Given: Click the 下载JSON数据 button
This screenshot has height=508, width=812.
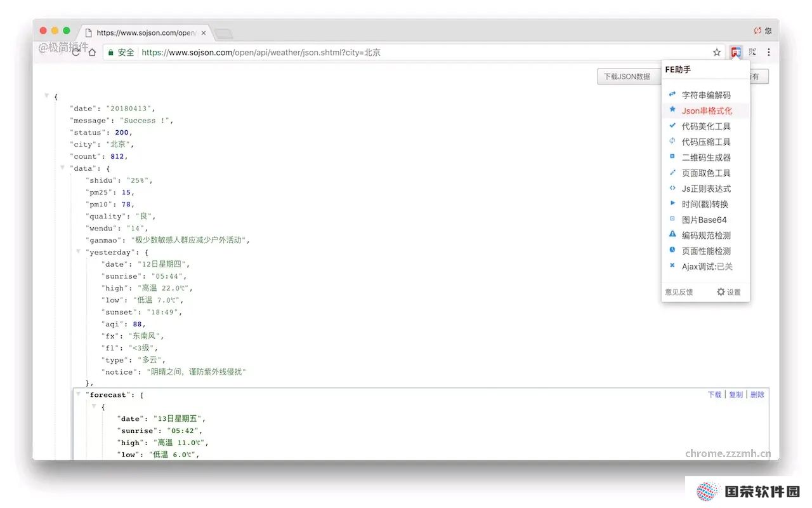Looking at the screenshot, I should (627, 76).
